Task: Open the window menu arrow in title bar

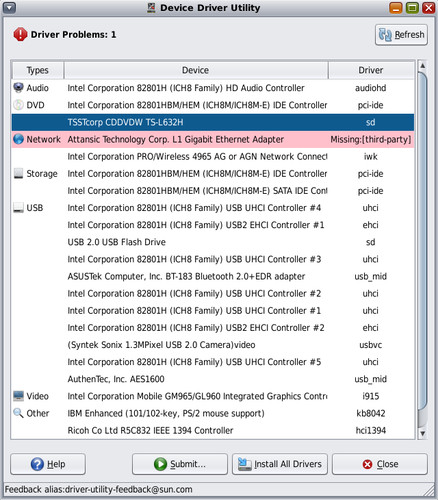Action: coord(10,8)
